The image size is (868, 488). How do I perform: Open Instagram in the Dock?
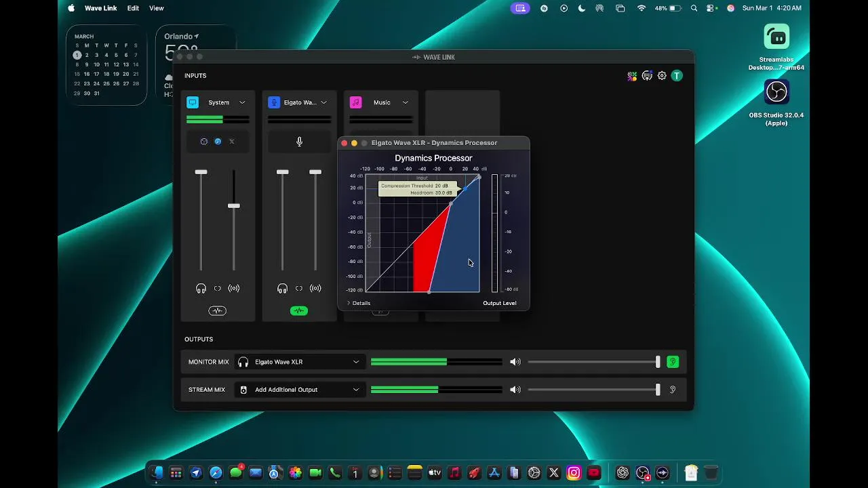[574, 473]
